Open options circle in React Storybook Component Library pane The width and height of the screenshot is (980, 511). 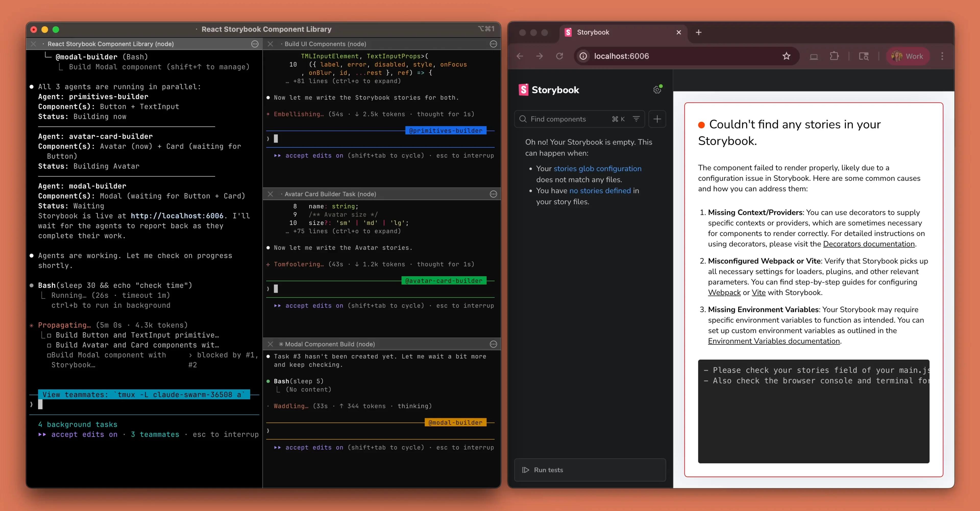pyautogui.click(x=255, y=44)
